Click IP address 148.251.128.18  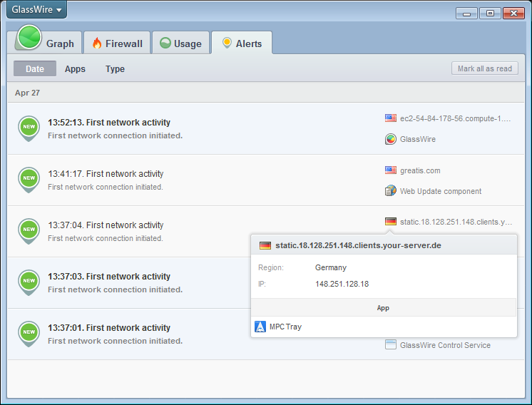342,284
